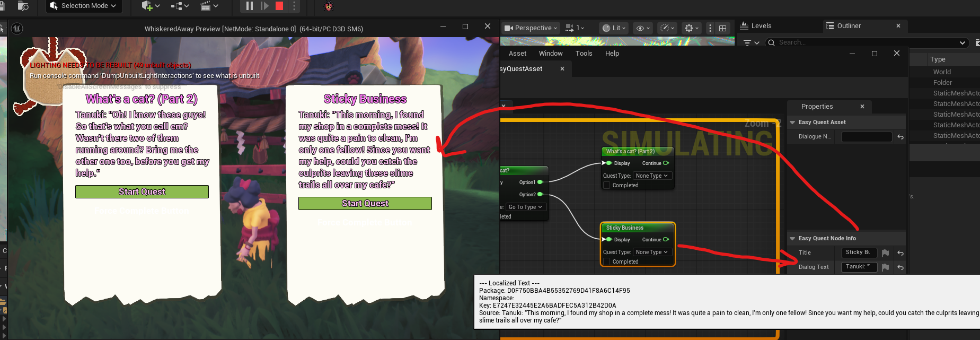Select the What's a cat? (Part 2) node title
This screenshot has height=340, width=980.
click(x=630, y=151)
